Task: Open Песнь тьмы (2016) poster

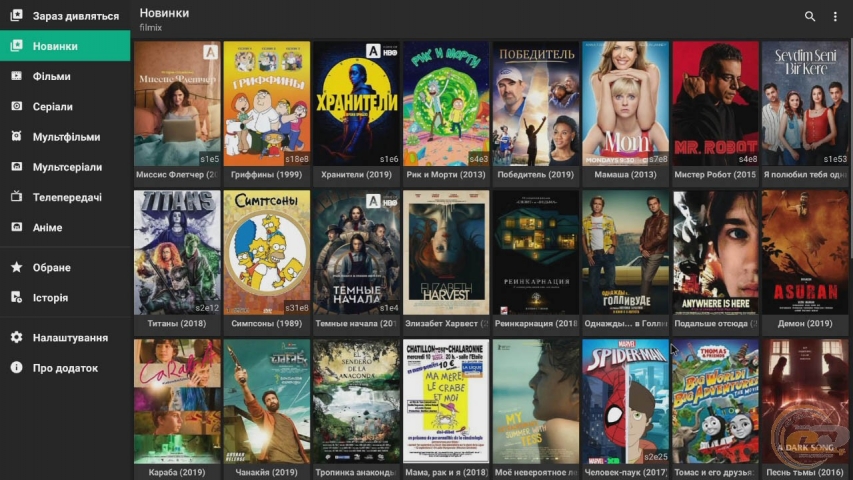Action: click(x=805, y=401)
